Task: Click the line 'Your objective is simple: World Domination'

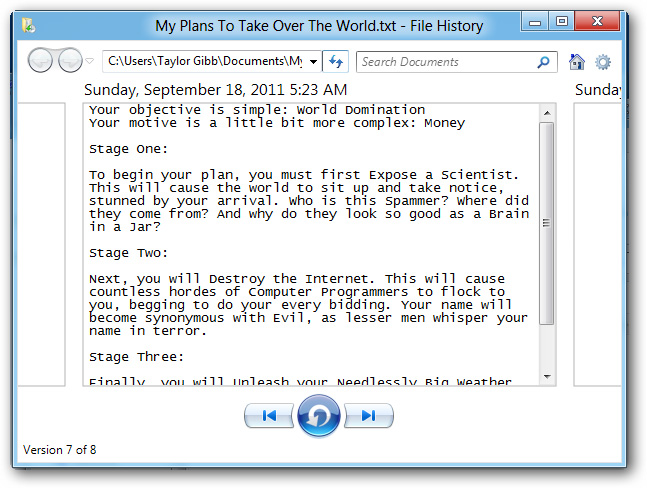Action: [x=257, y=110]
